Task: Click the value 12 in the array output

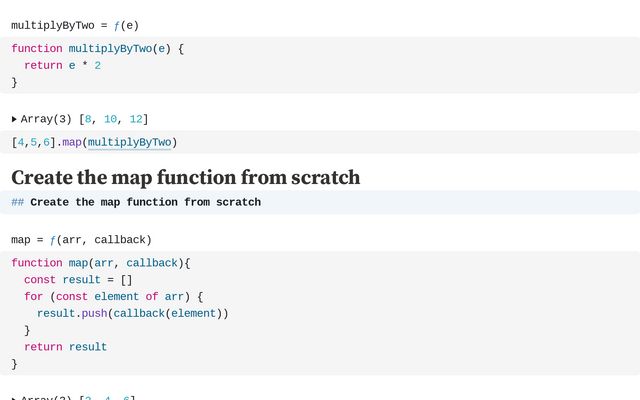Action: tap(135, 119)
